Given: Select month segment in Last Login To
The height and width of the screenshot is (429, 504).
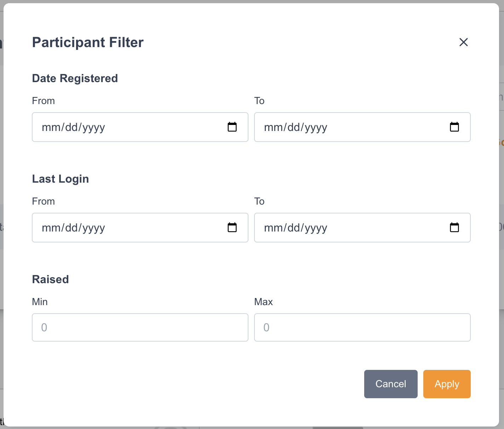Looking at the screenshot, I should pyautogui.click(x=273, y=228).
